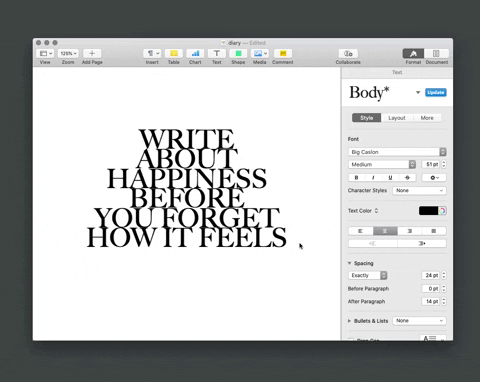Open the Big Caslon font dropdown

pyautogui.click(x=397, y=152)
